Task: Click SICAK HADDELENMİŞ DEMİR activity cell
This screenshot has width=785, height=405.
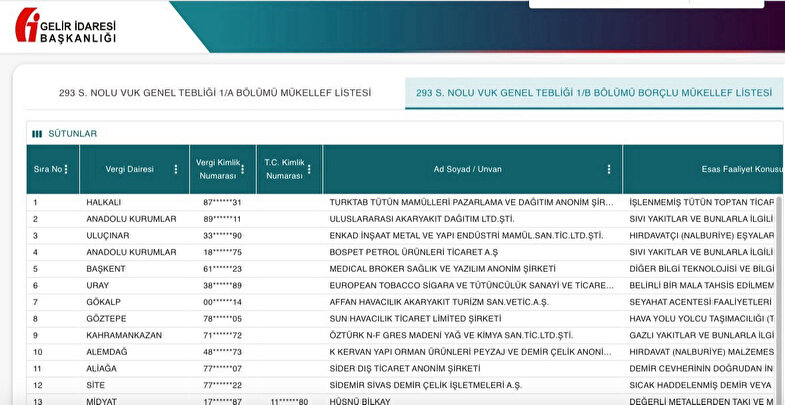Action: 702,385
